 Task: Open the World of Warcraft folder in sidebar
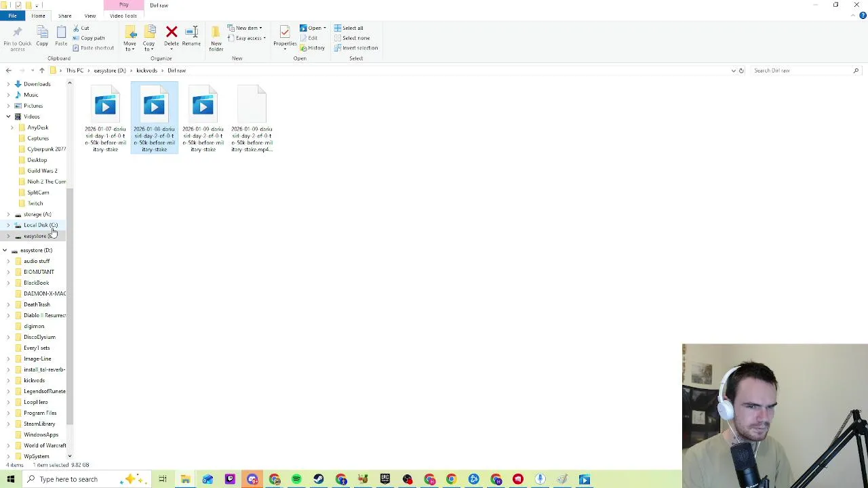[45, 445]
